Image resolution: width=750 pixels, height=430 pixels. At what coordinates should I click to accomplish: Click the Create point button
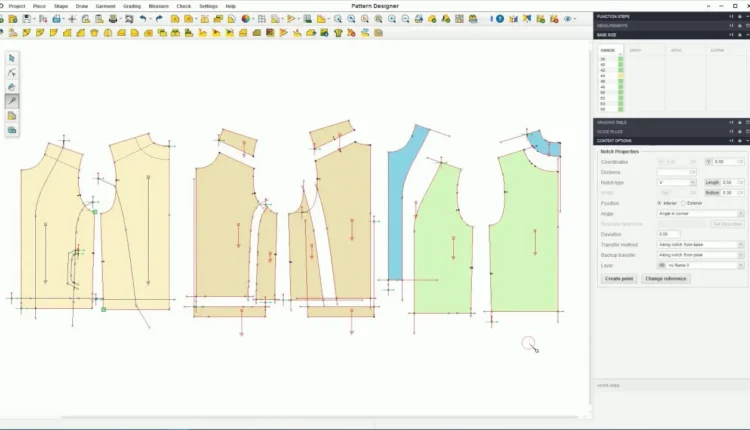coord(619,279)
